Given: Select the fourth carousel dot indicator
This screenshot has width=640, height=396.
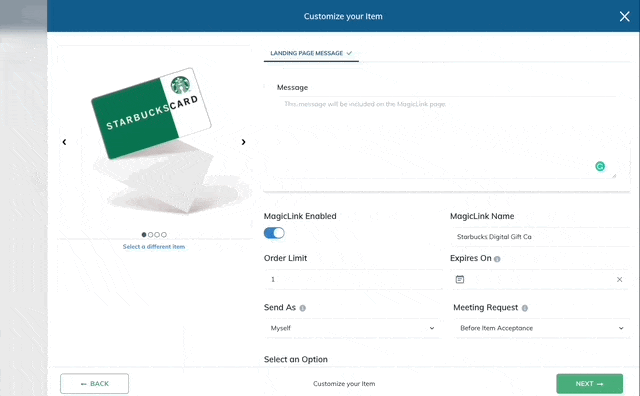Looking at the screenshot, I should pyautogui.click(x=164, y=235).
